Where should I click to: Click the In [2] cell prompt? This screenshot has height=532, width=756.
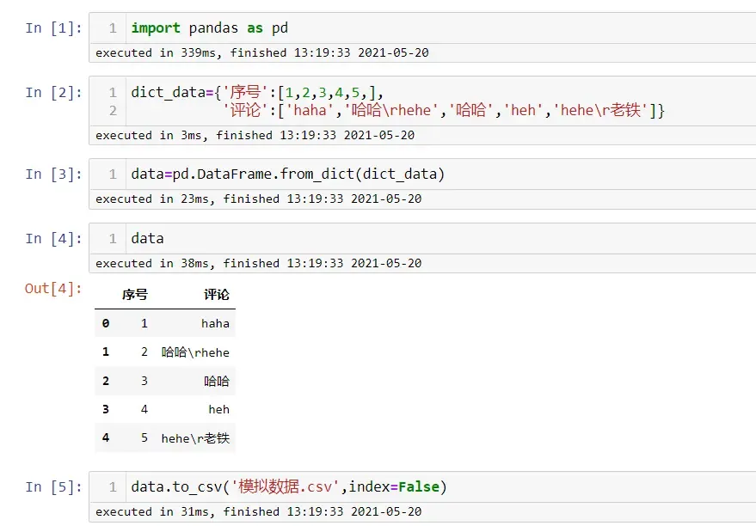[x=53, y=92]
